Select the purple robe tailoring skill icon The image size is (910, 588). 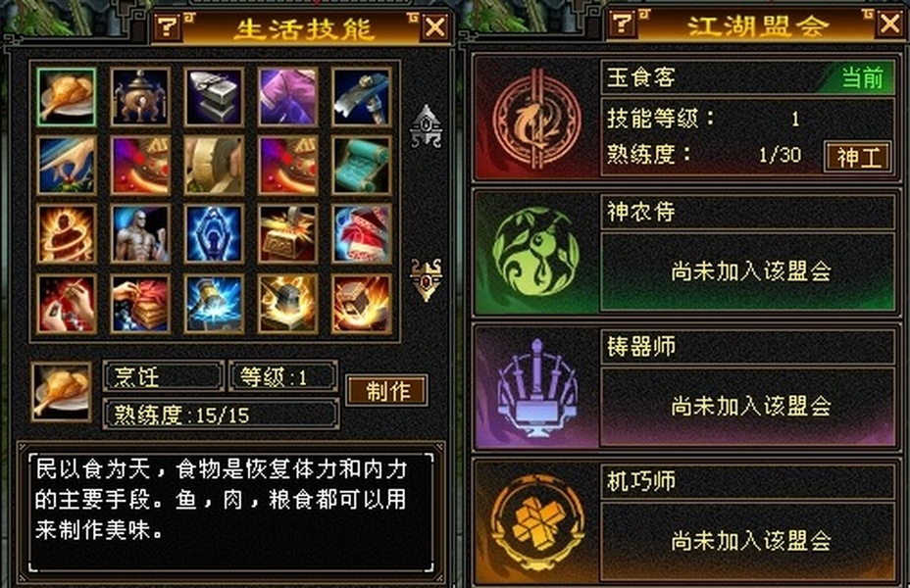coord(288,97)
